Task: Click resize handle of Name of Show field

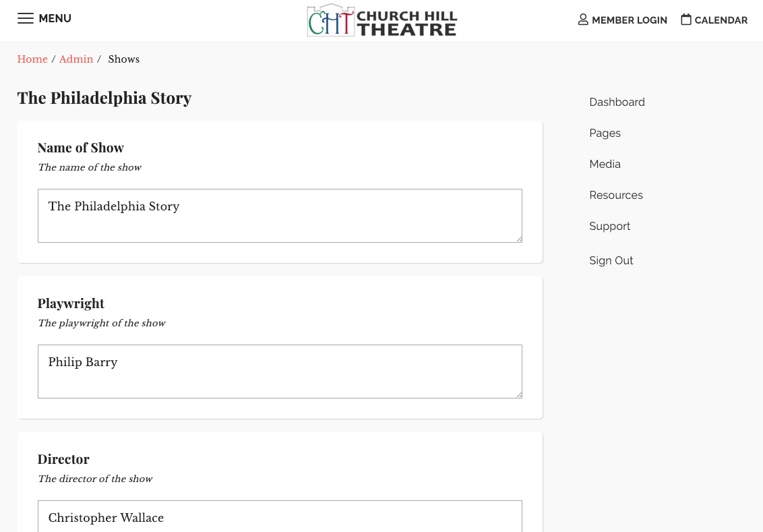Action: click(x=519, y=239)
